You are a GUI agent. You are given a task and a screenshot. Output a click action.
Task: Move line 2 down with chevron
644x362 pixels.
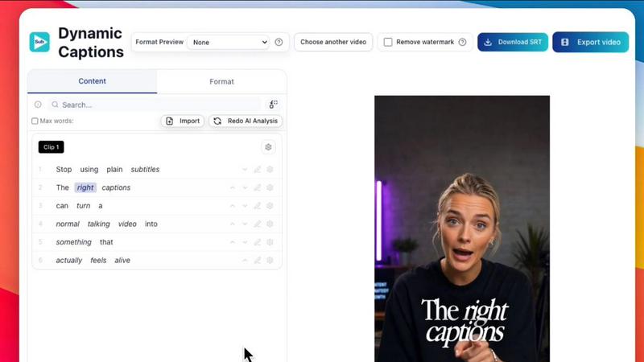(x=245, y=187)
